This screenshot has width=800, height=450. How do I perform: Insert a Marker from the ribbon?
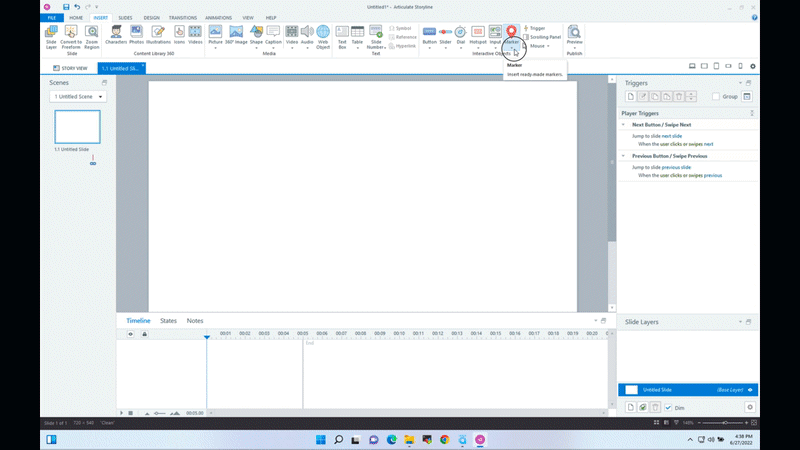click(512, 36)
